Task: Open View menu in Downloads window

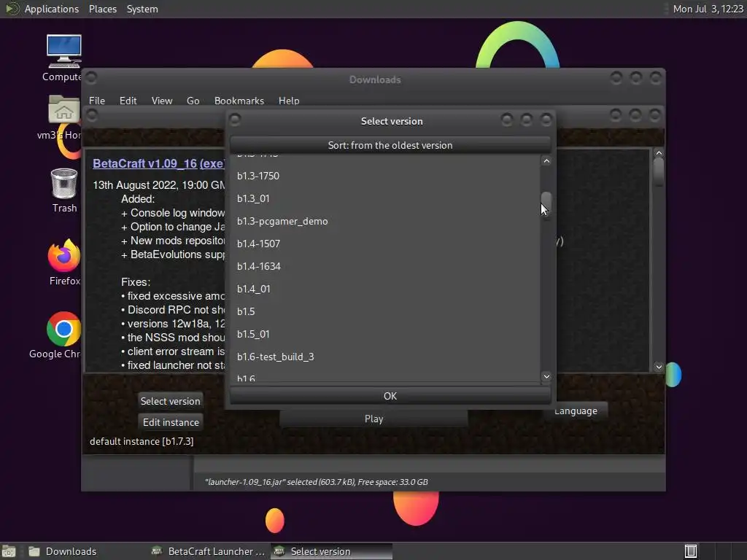Action: click(x=161, y=101)
